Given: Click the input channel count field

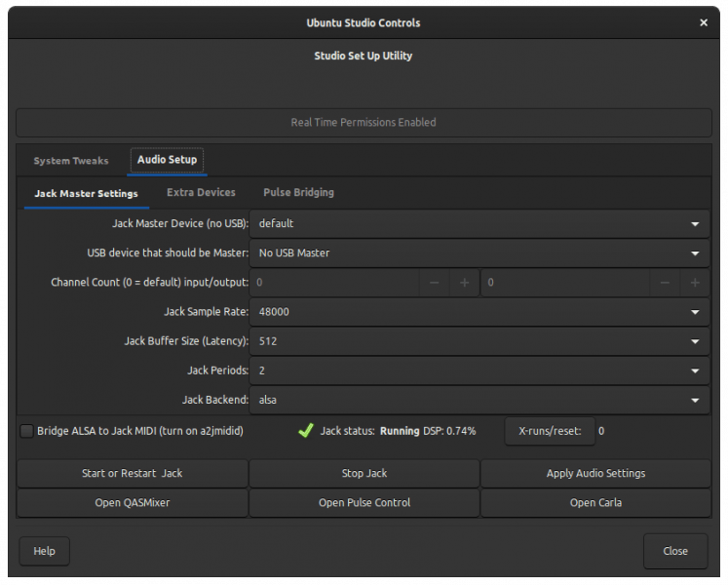Looking at the screenshot, I should click(334, 283).
